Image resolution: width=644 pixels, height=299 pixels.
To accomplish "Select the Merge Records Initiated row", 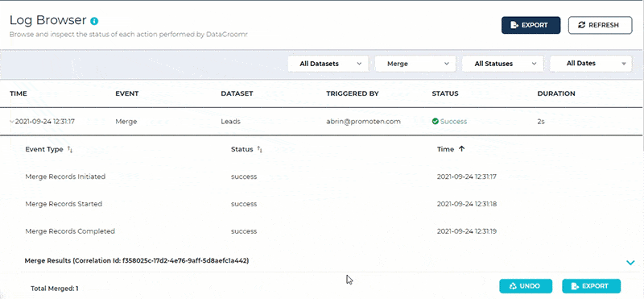I will coord(321,176).
